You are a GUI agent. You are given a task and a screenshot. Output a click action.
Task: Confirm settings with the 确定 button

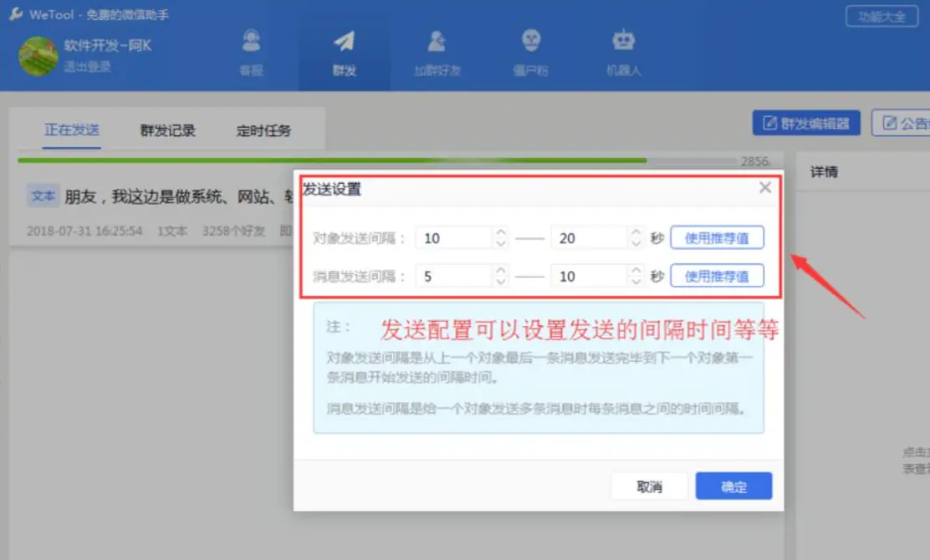coord(733,486)
